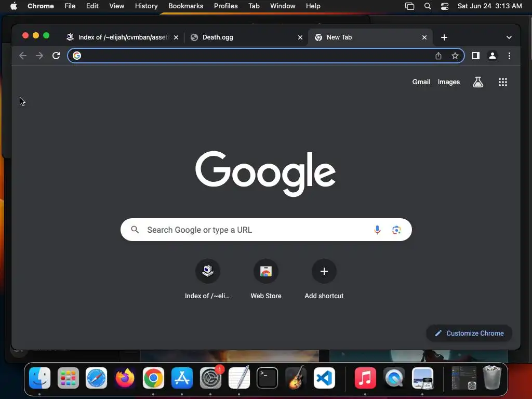This screenshot has height=399, width=532.
Task: Launch Firefox from the Dock
Action: click(125, 378)
